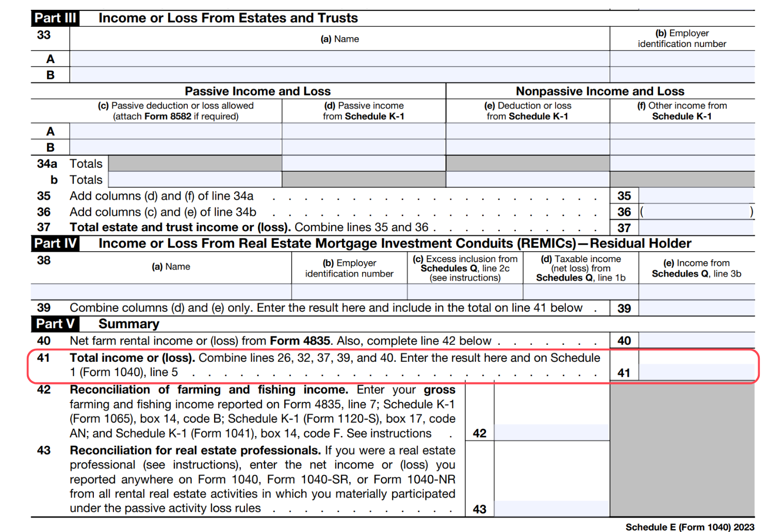The image size is (766, 532).
Task: Click the Schedules Q line 2c column cell
Action: (464, 291)
